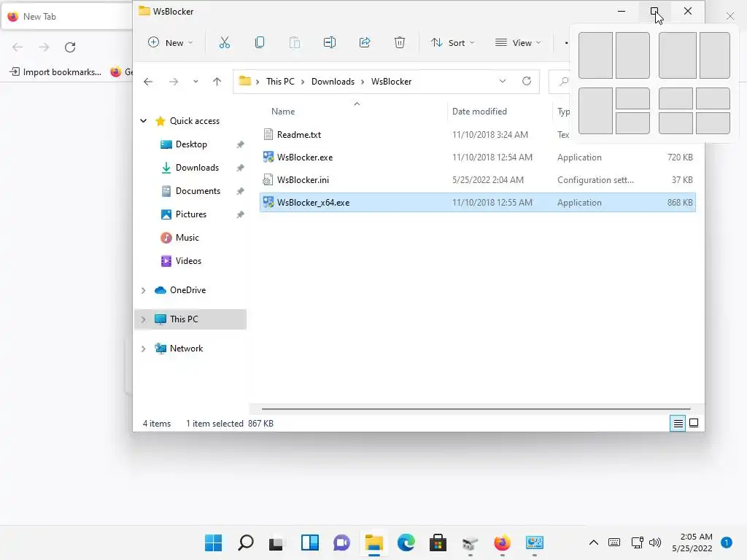Open Microsoft Store from taskbar
The height and width of the screenshot is (560, 747).
[x=438, y=542]
